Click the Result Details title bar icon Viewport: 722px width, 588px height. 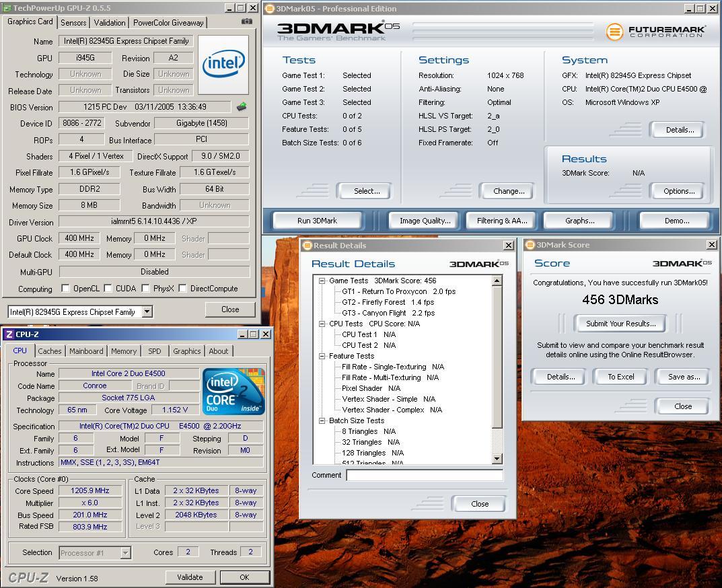308,246
